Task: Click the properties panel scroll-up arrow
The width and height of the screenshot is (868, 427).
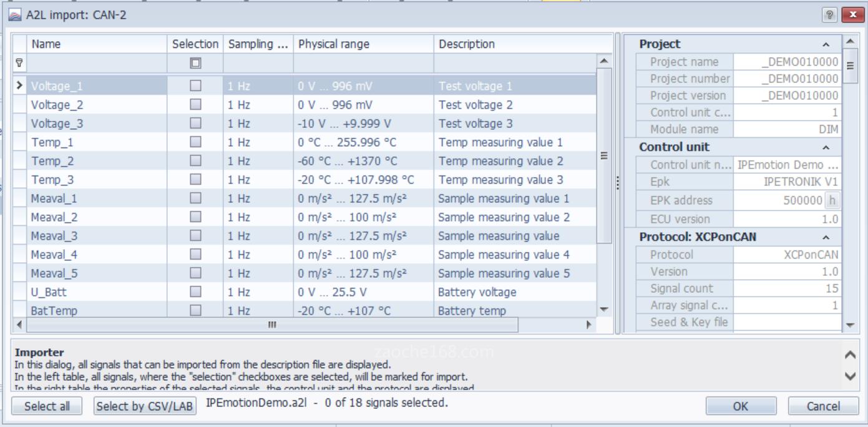Action: pos(850,42)
